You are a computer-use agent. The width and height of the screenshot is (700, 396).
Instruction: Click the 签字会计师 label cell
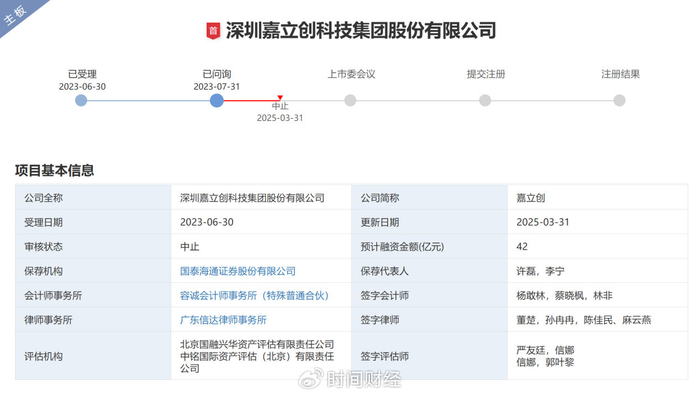(429, 296)
